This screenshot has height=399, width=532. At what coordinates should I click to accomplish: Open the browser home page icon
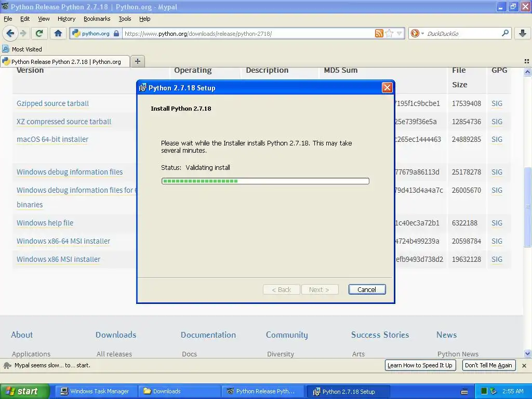[58, 33]
